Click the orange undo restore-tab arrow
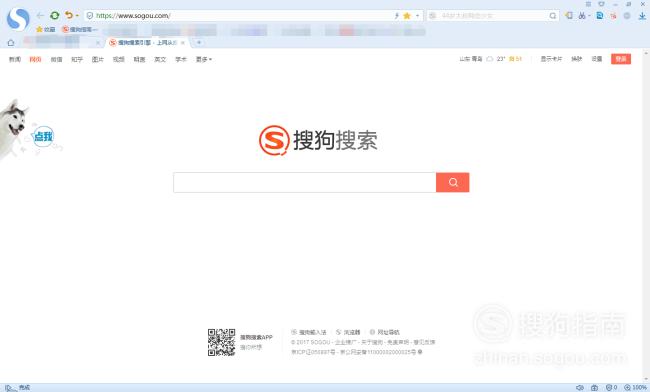The height and width of the screenshot is (392, 650). click(x=69, y=16)
